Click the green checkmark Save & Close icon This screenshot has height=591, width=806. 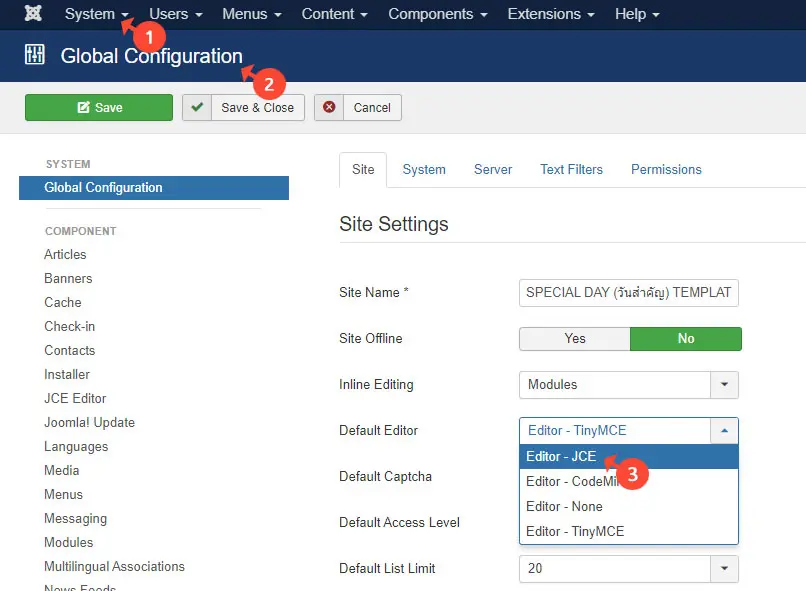tap(197, 108)
